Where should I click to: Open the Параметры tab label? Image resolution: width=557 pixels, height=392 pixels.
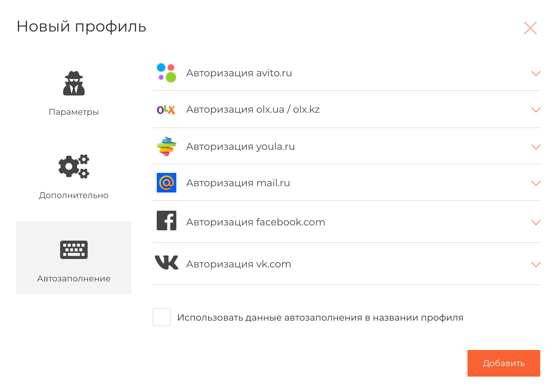pos(74,112)
